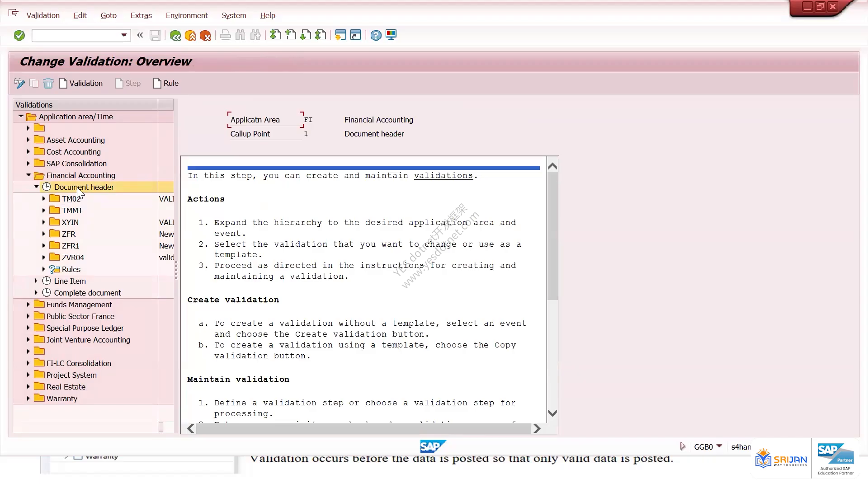Screen dimensions: 868x488
Task: Follow the validations hyperlink in help text
Action: [x=443, y=176]
